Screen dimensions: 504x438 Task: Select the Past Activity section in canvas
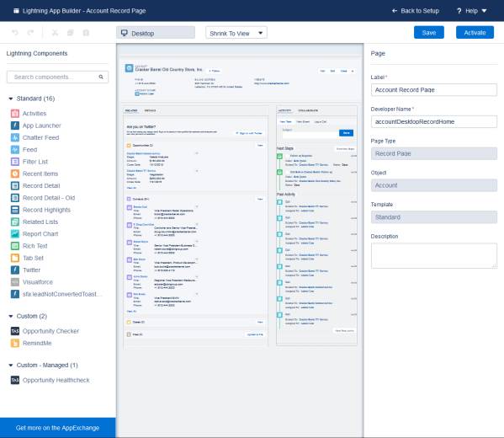[x=316, y=263]
